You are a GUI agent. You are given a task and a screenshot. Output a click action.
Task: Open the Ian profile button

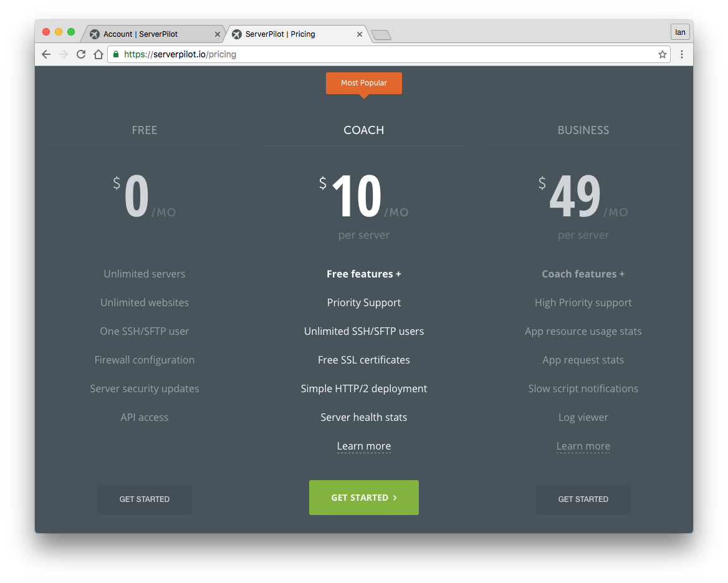click(680, 32)
